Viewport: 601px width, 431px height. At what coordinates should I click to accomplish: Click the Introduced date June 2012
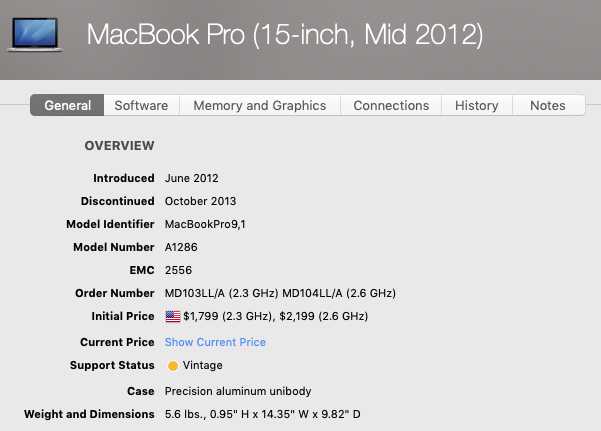(192, 178)
